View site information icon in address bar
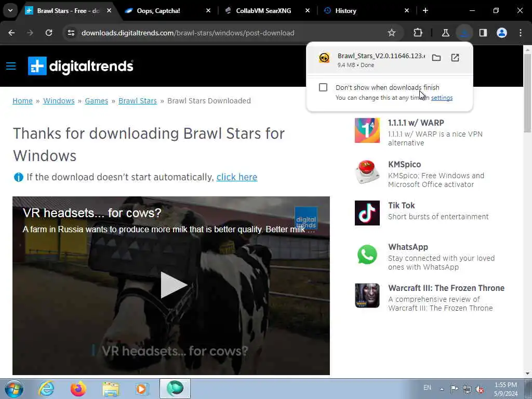The image size is (532, 399). [x=71, y=33]
